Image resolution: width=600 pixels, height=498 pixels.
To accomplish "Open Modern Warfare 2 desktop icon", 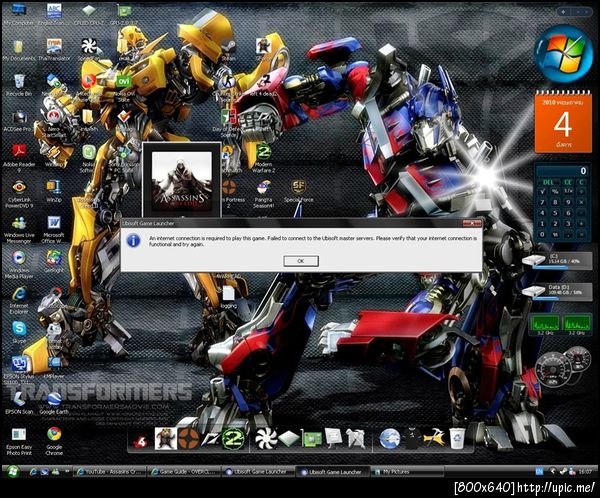I will 263,158.
